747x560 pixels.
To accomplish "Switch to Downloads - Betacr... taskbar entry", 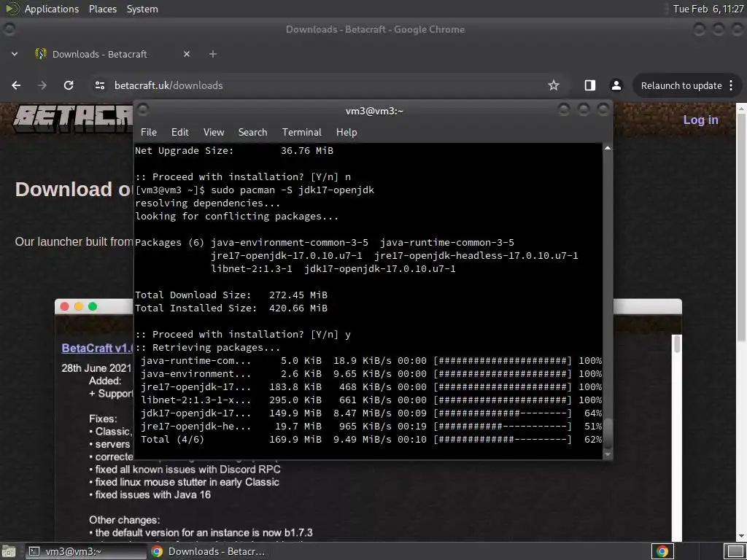I will 208,551.
